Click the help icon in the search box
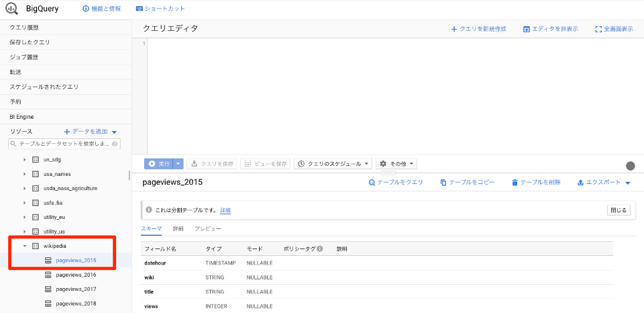This screenshot has height=313, width=644. 115,144
